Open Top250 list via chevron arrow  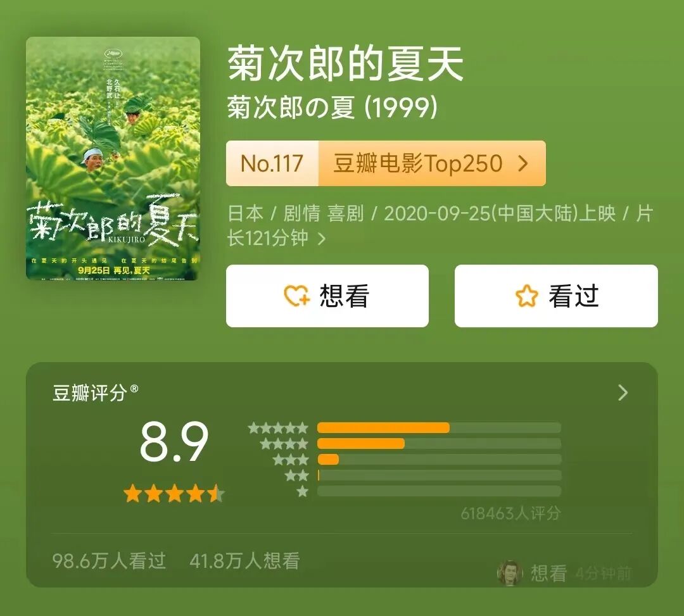(523, 163)
